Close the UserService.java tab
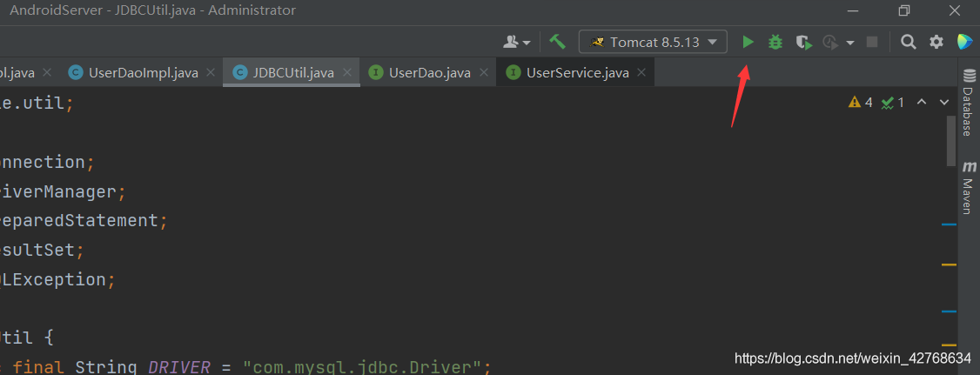 641,72
